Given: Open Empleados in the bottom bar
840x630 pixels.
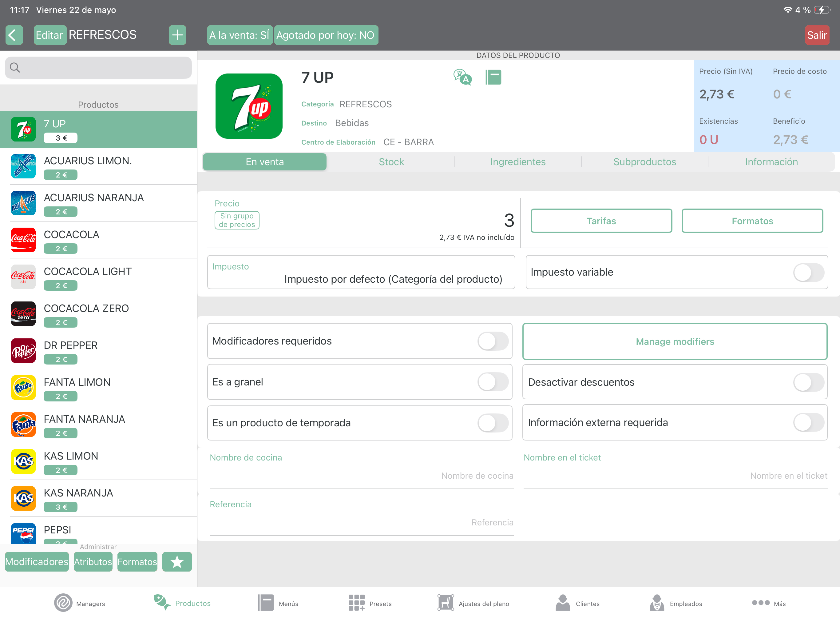Looking at the screenshot, I should [x=676, y=603].
